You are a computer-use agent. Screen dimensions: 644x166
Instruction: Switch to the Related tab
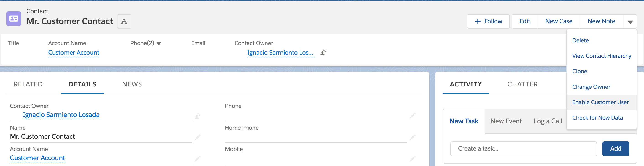click(28, 84)
